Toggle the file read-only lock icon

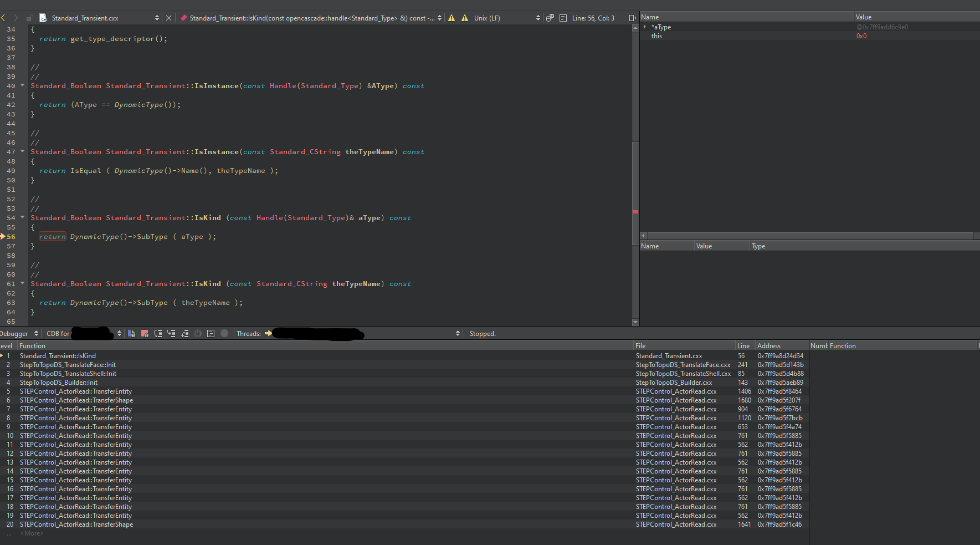tap(29, 18)
